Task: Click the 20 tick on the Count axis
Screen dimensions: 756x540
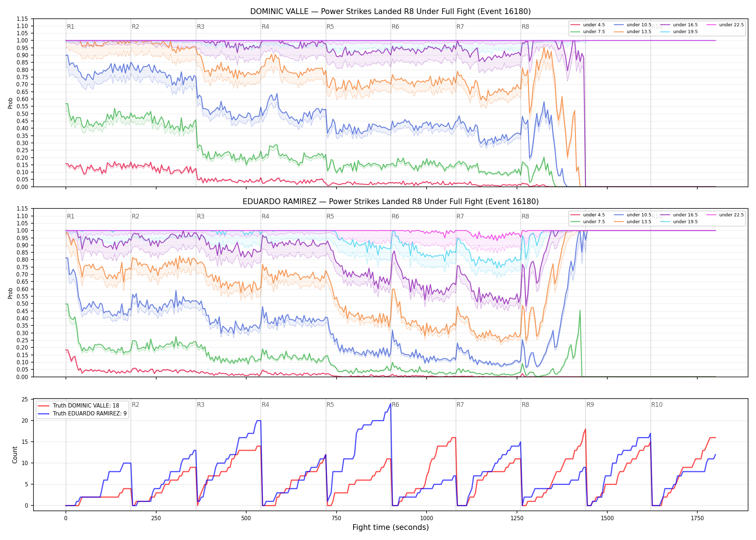Action: pyautogui.click(x=25, y=420)
